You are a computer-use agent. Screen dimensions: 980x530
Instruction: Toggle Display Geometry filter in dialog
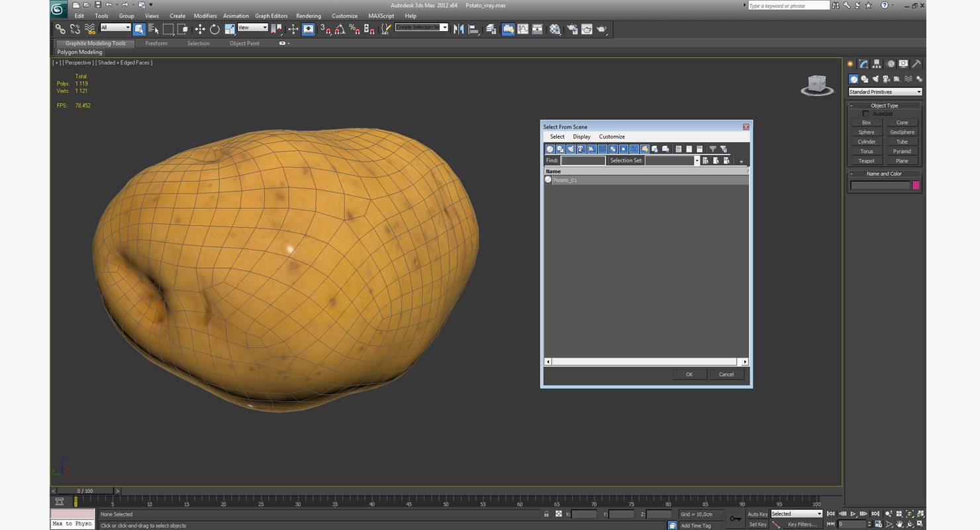(550, 149)
